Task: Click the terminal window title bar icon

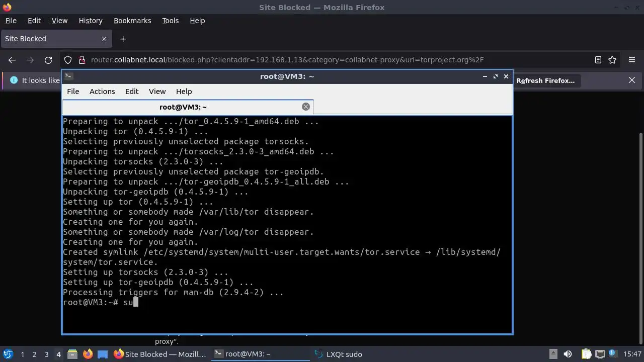Action: pyautogui.click(x=69, y=76)
